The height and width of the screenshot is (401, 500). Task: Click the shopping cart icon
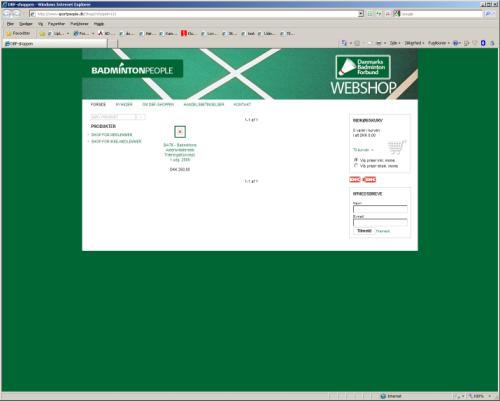coord(397,147)
